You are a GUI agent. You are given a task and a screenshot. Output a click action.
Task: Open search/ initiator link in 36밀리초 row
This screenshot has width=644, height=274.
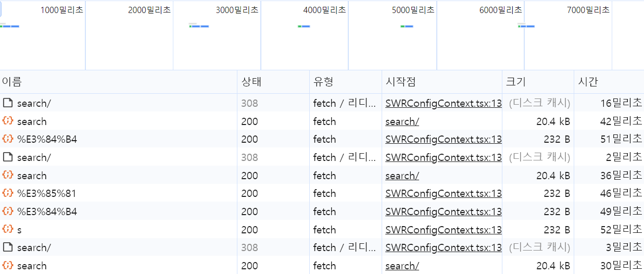point(402,176)
